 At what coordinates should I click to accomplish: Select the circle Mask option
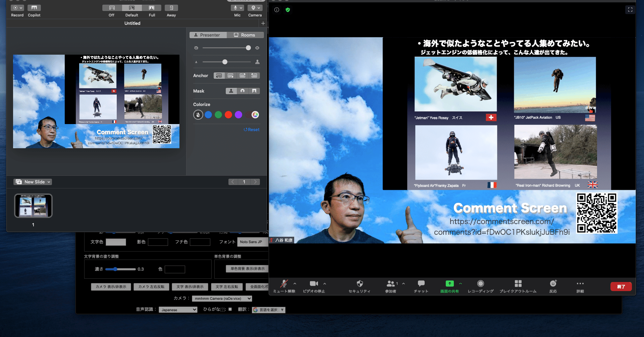tap(243, 91)
